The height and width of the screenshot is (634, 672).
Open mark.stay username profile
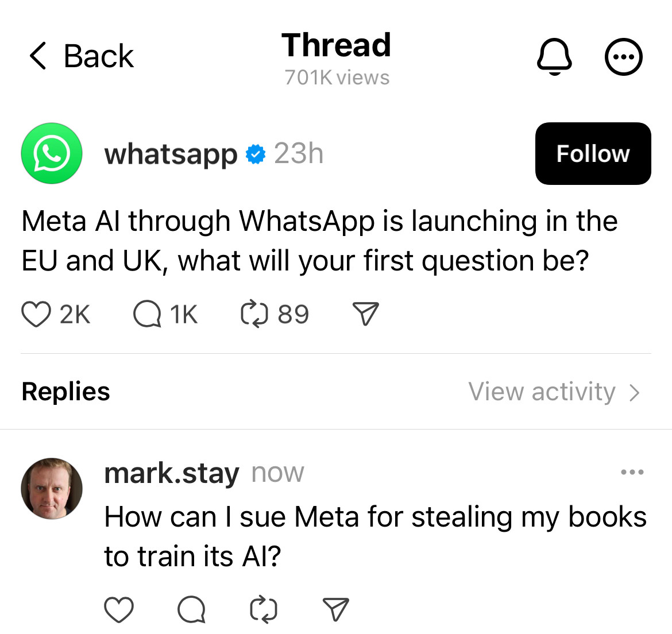(171, 474)
